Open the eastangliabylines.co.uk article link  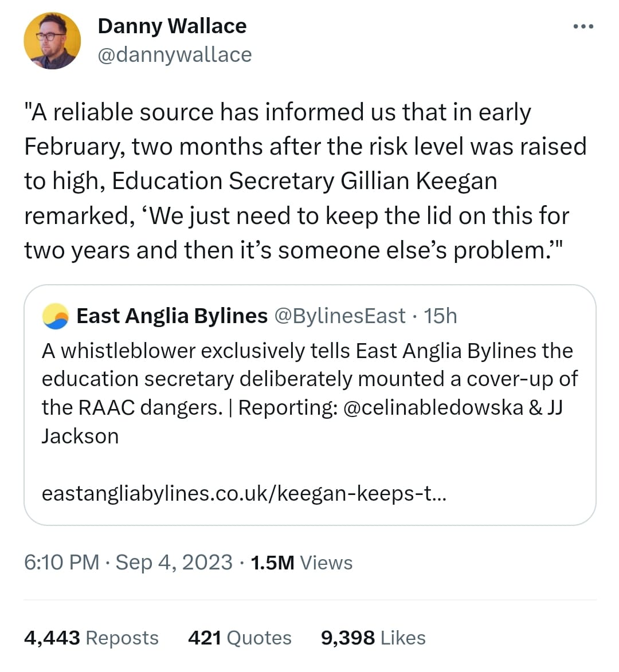[x=244, y=493]
